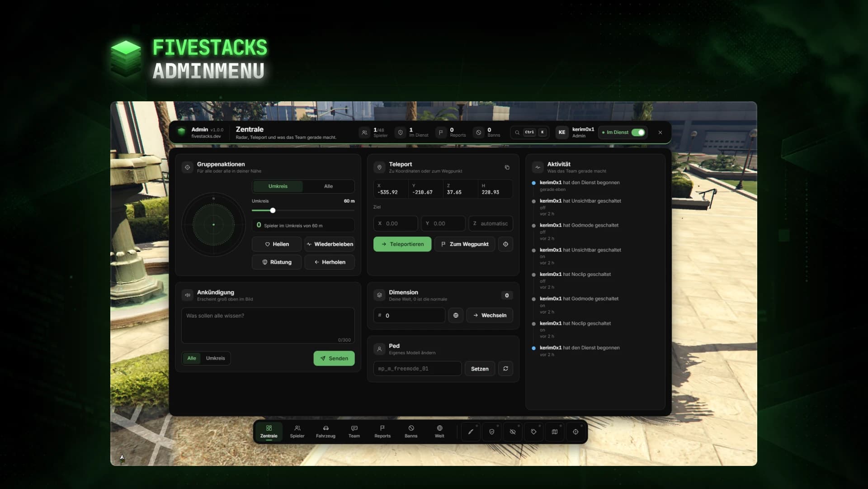Screen dimensions: 868x489
Task: Choose Umkreis target for Ankündigung
Action: point(215,358)
